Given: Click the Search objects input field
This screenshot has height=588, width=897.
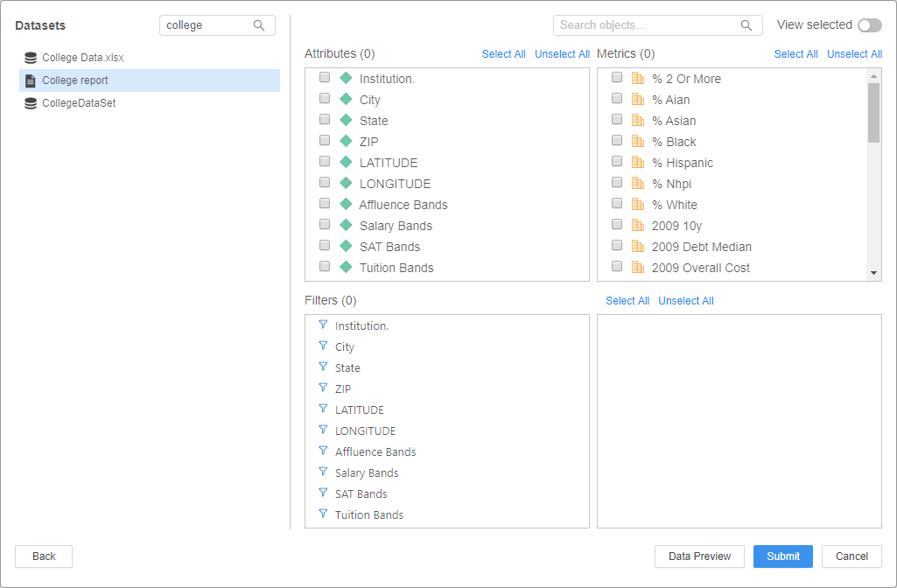Looking at the screenshot, I should click(648, 25).
